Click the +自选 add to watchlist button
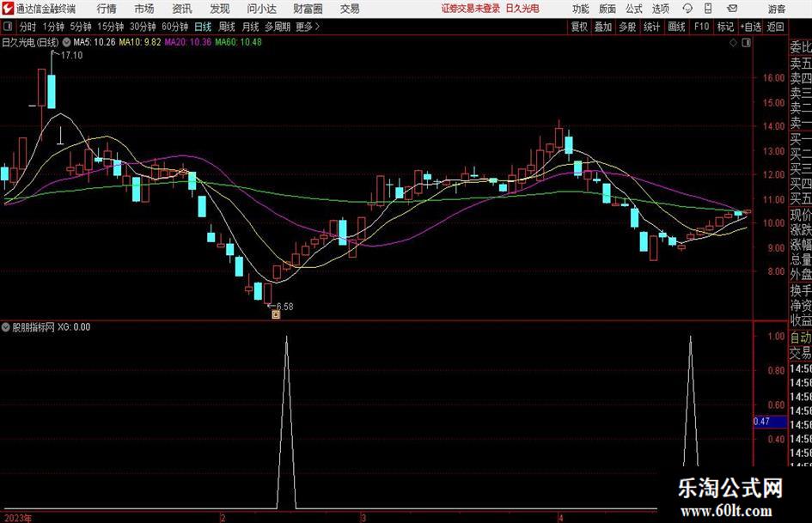Viewport: 812px width, 523px height. coord(750,27)
